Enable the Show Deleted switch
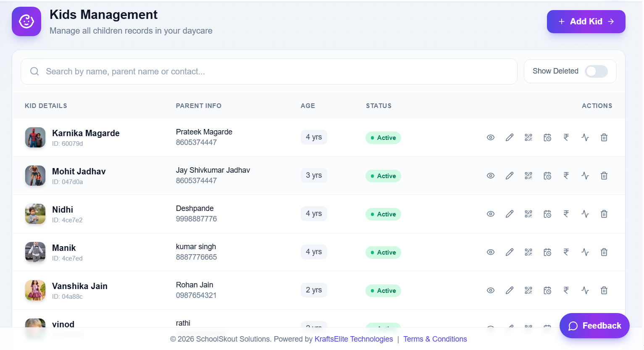This screenshot has width=644, height=350. pyautogui.click(x=596, y=71)
